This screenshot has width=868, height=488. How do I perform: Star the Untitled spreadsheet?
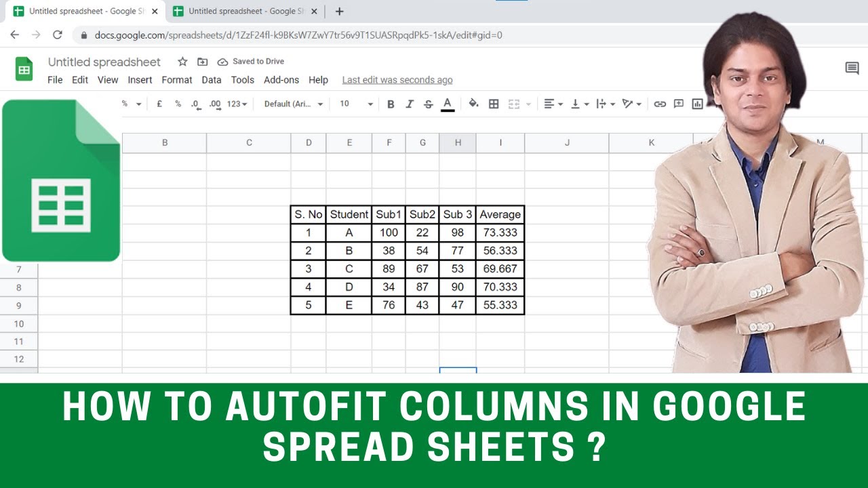[182, 62]
